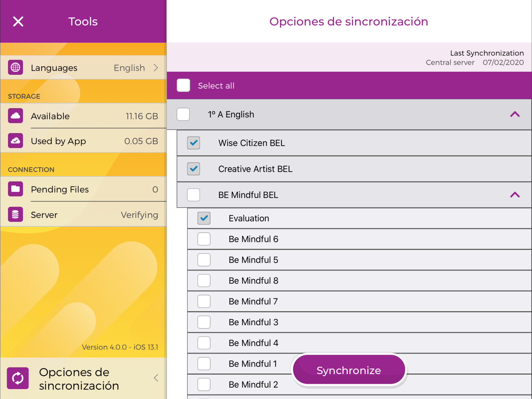Check Be Mindful 8

[x=204, y=280]
